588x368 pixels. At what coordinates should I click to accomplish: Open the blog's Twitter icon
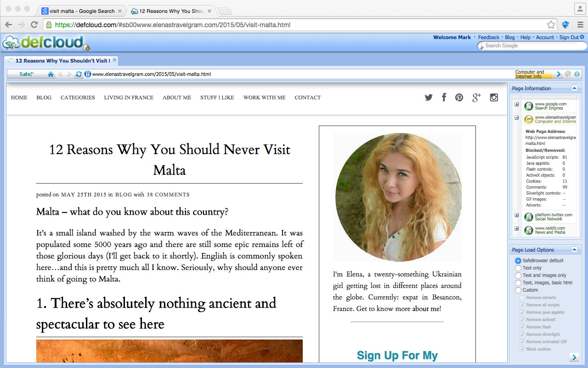point(429,98)
